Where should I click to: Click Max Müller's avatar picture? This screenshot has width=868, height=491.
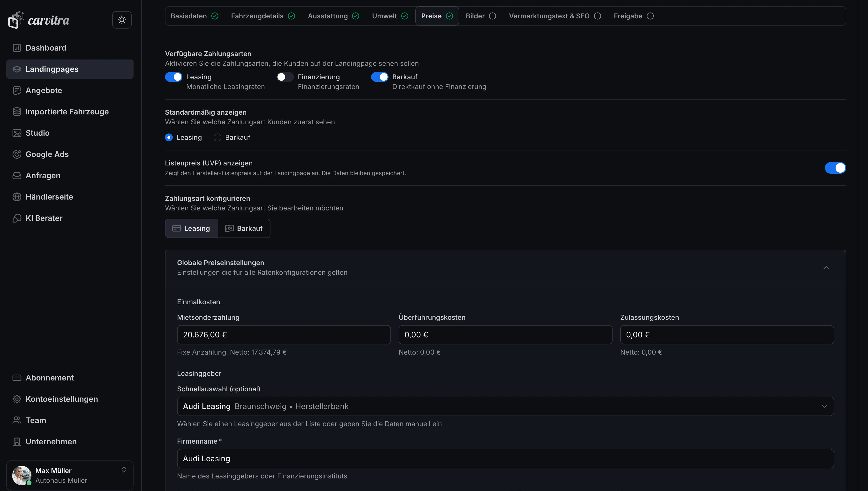22,475
